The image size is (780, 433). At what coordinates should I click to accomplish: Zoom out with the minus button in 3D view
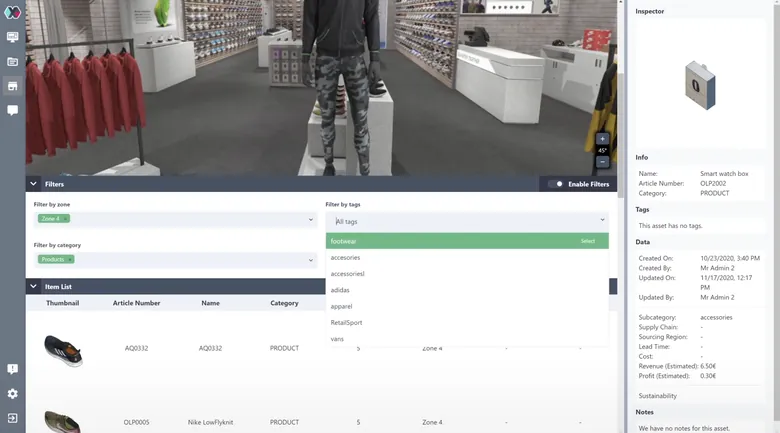(x=602, y=162)
